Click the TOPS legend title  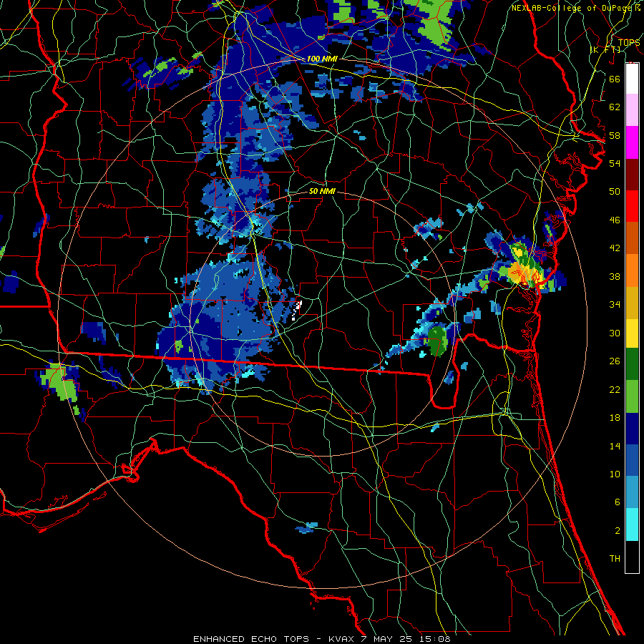pyautogui.click(x=629, y=42)
